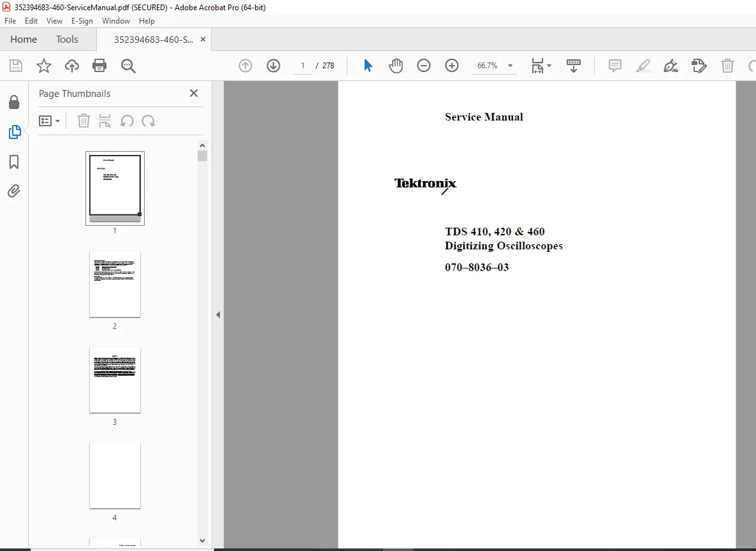Zoom in with plus button

(x=452, y=66)
